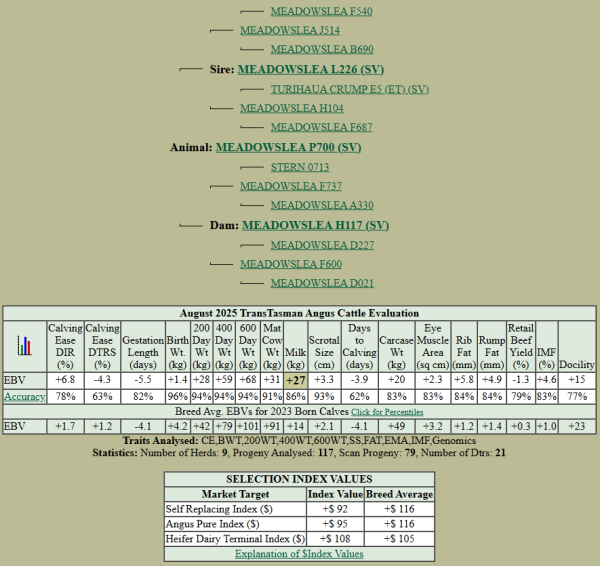
Task: Select Calving Ease DTRS EBV -4.3
Action: [x=102, y=380]
